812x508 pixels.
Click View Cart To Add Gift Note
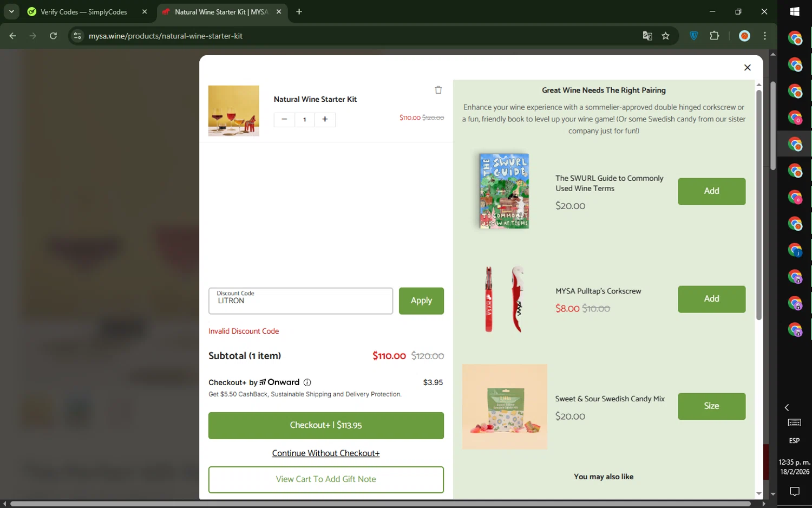(x=326, y=480)
